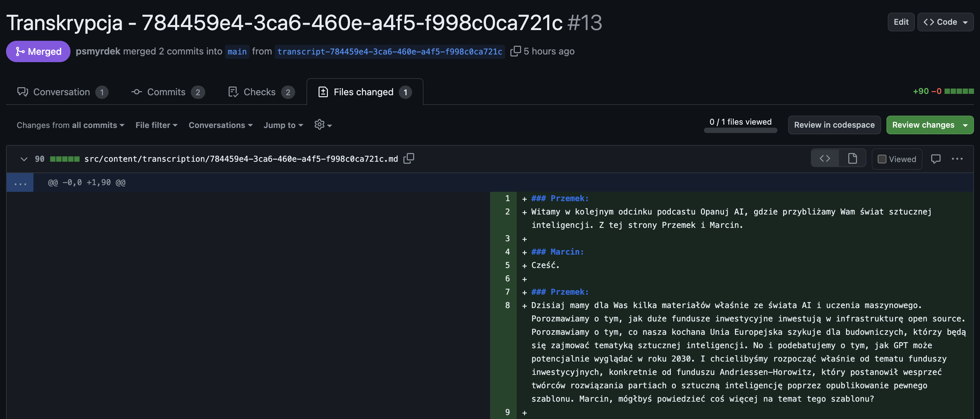
Task: Click the purple Merged status badge
Action: tap(38, 51)
